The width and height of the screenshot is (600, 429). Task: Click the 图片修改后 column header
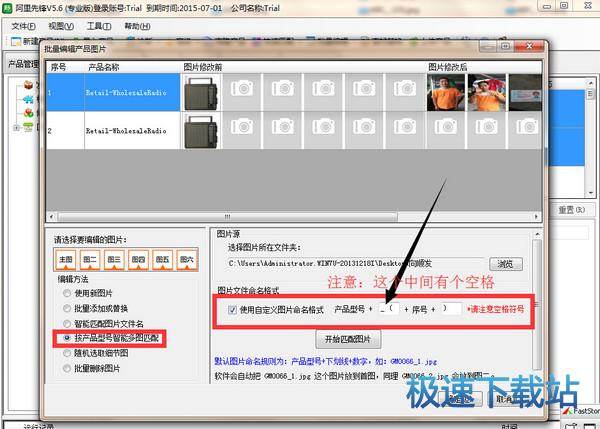point(447,67)
